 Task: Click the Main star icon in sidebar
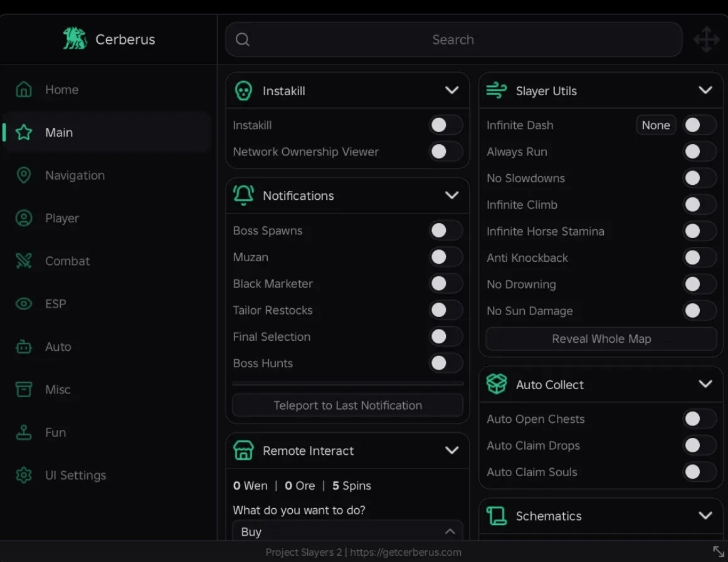click(24, 132)
